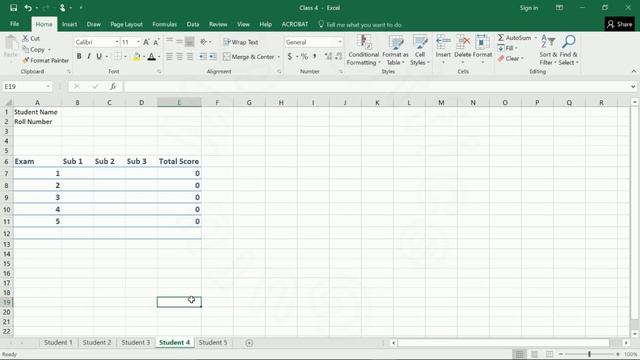Select the Total Score header cell
The image size is (640, 360).
tap(179, 161)
